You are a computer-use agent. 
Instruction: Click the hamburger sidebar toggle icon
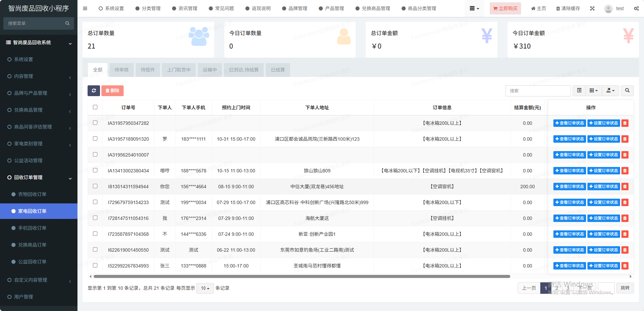point(85,8)
